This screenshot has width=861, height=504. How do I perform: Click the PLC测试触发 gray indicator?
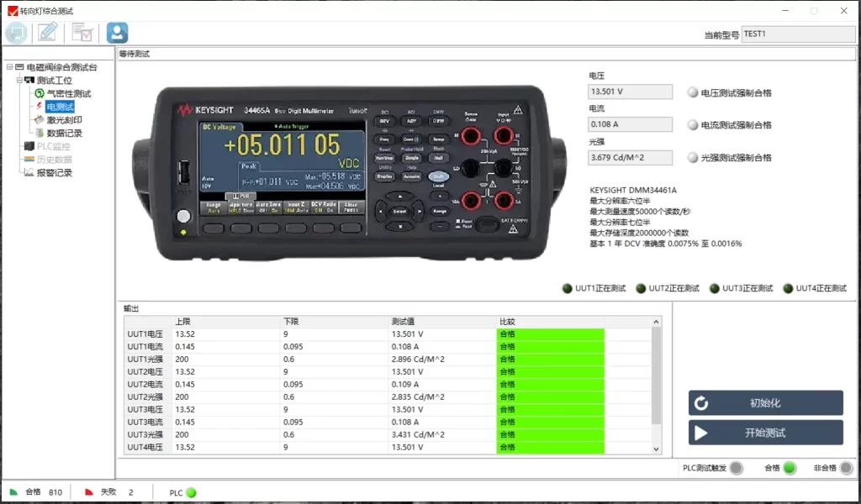(737, 468)
